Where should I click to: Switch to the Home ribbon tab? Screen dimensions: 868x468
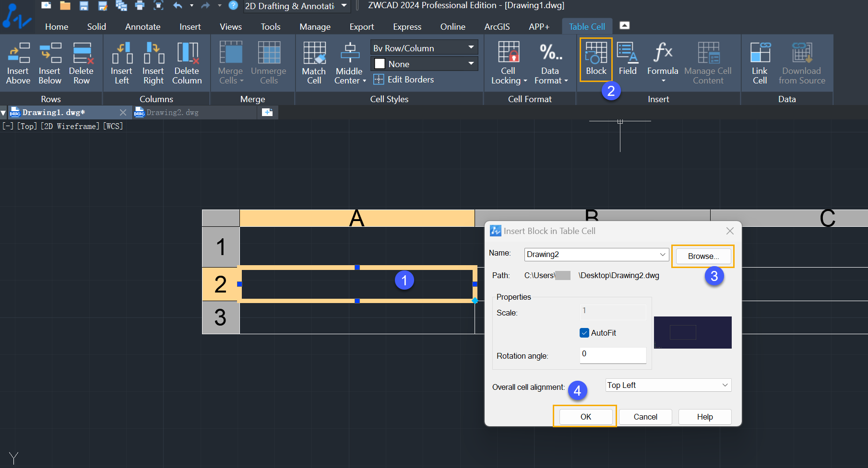click(x=57, y=26)
